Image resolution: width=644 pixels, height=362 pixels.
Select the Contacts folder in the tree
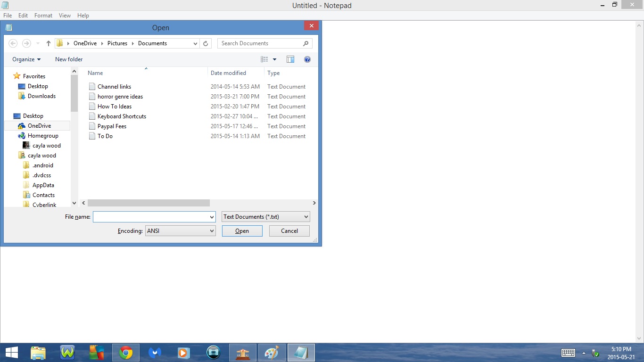click(x=43, y=195)
